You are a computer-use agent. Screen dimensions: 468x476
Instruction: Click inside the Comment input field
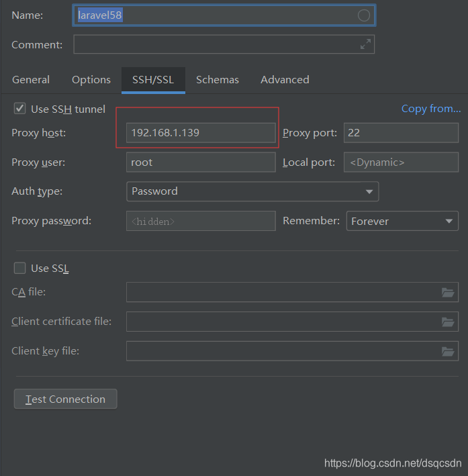(x=224, y=44)
